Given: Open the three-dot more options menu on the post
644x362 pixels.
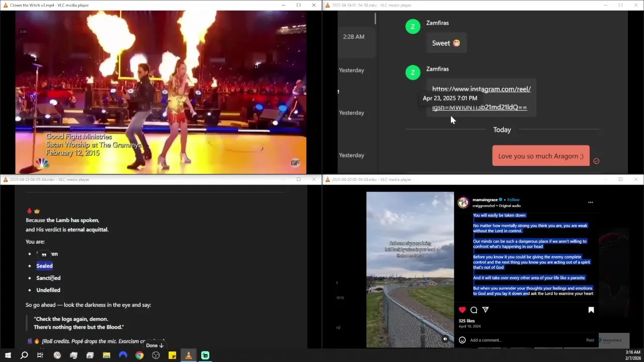Looking at the screenshot, I should pos(591,202).
